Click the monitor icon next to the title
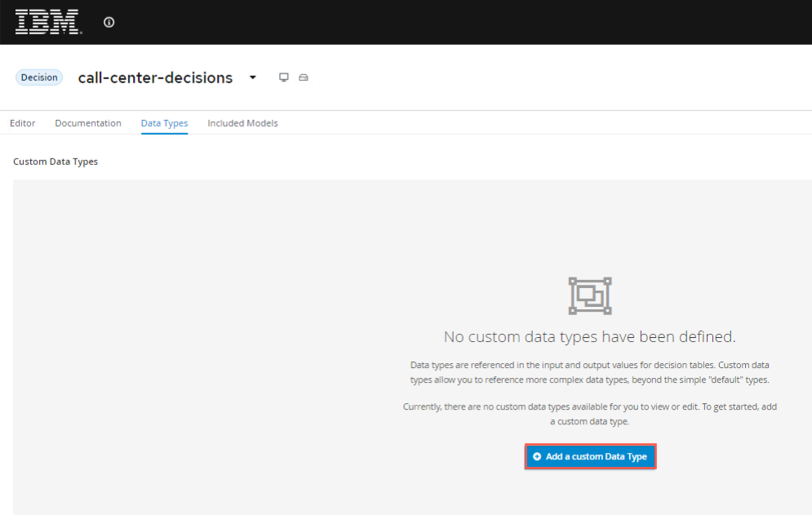The image size is (812, 515). pos(284,78)
